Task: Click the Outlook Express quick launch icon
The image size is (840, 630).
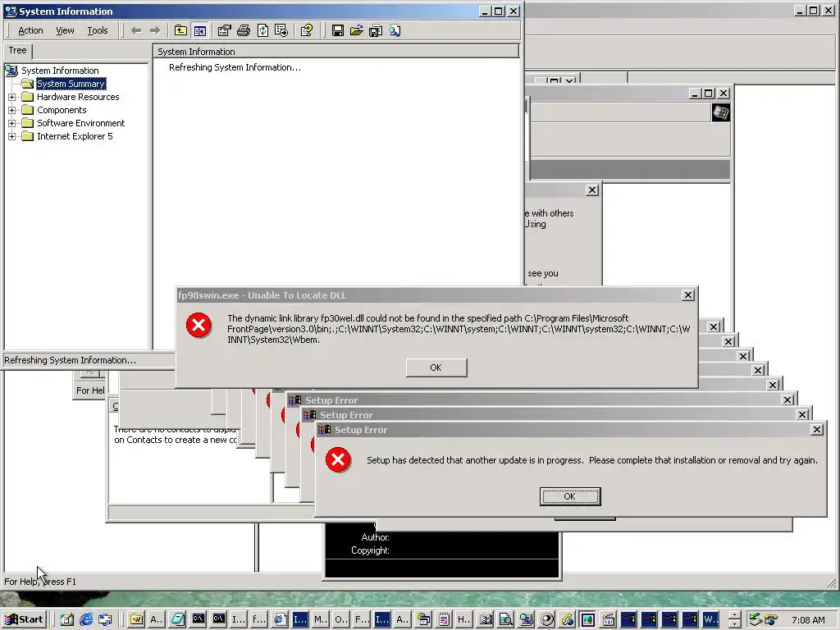Action: coord(105,620)
